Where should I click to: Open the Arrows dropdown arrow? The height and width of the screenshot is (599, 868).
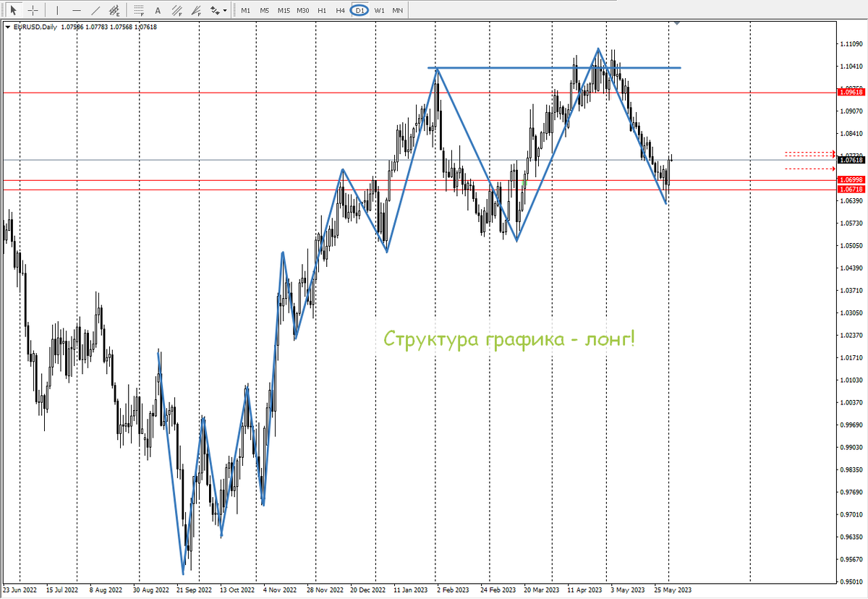tap(225, 10)
